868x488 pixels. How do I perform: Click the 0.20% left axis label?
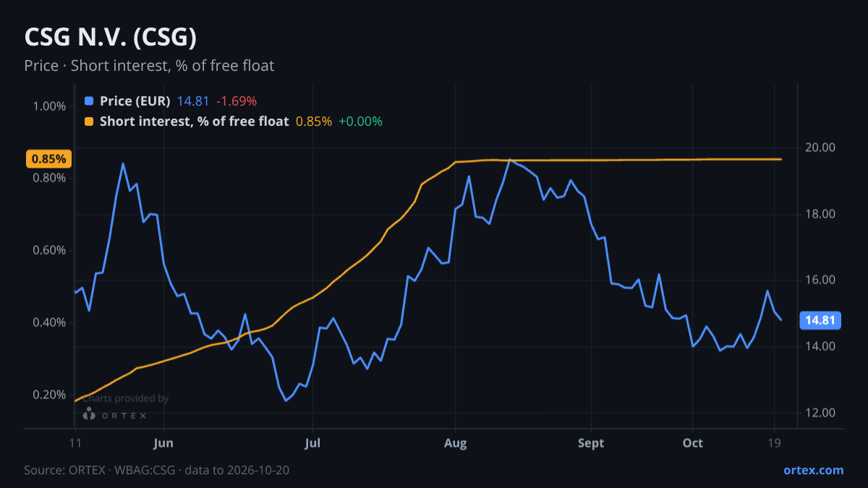49,395
